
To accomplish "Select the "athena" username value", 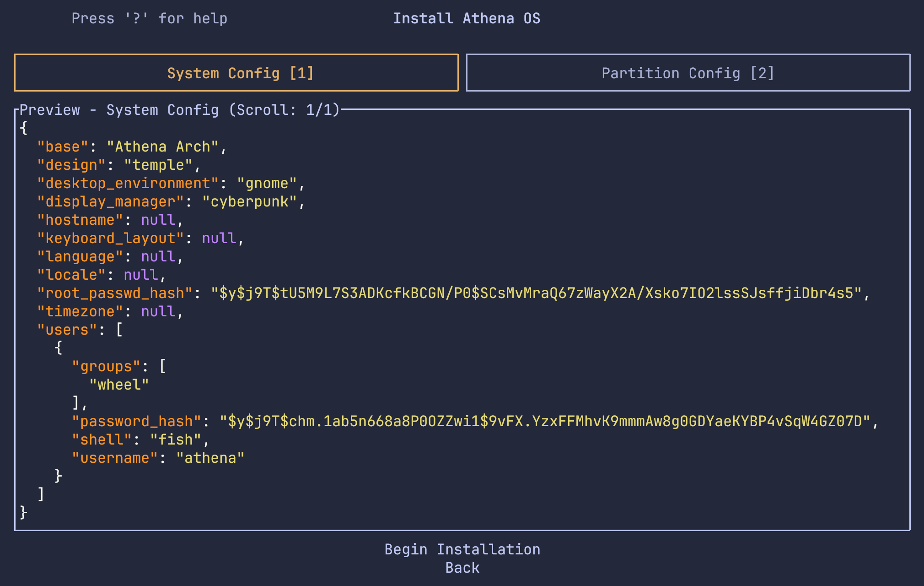I will click(210, 458).
